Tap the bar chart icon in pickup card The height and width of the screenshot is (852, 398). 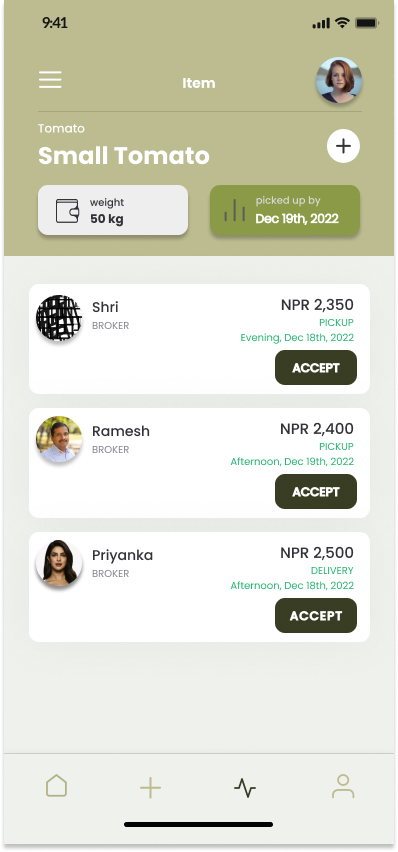[x=234, y=210]
